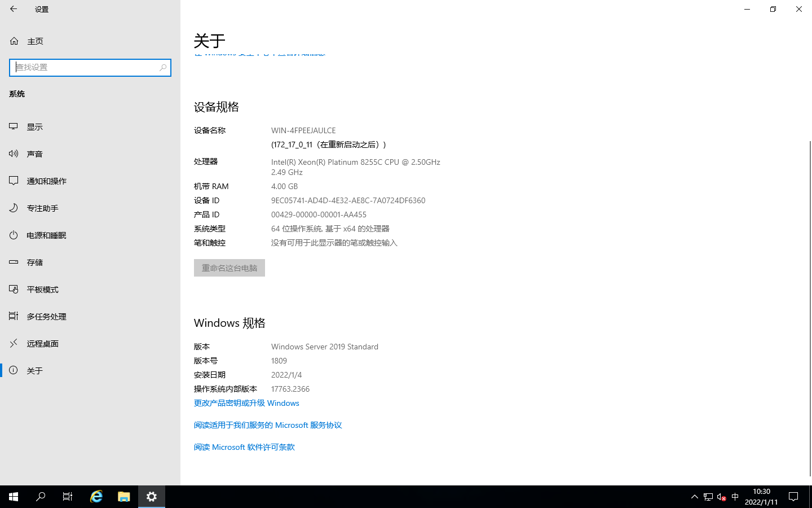Click the search magnifier in 查找设置 box
Viewport: 812px width, 508px height.
pyautogui.click(x=163, y=67)
